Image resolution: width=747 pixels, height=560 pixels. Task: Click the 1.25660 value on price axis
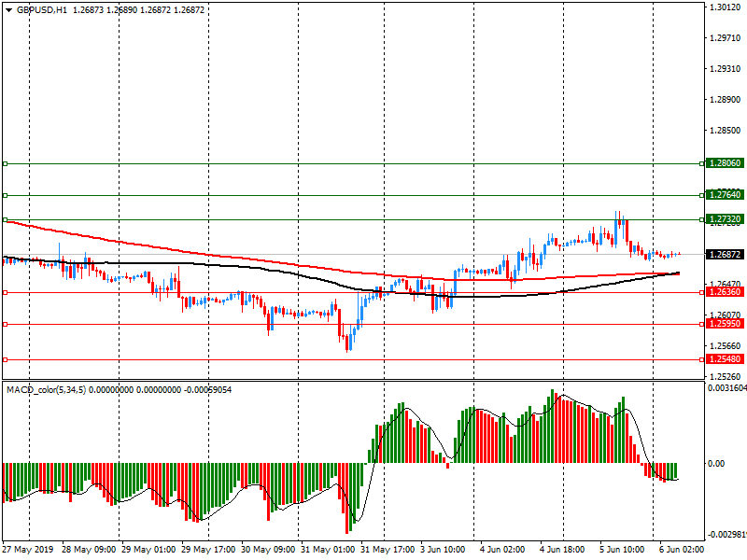point(726,345)
